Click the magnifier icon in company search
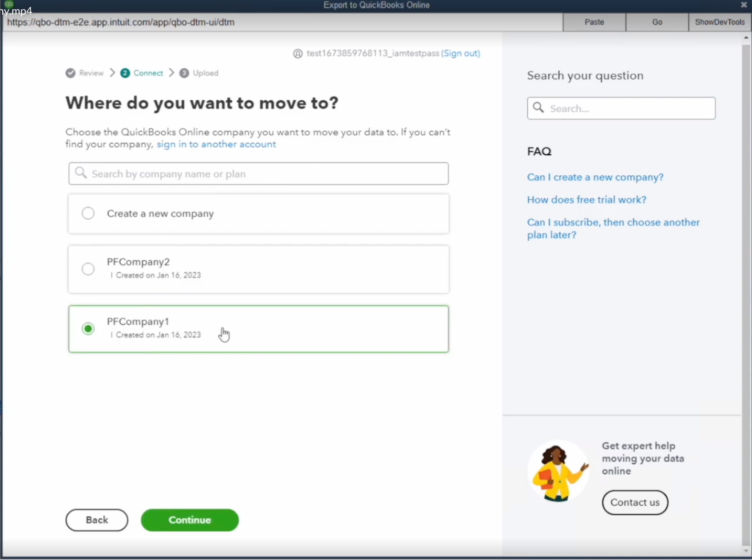The image size is (752, 560). pos(81,173)
